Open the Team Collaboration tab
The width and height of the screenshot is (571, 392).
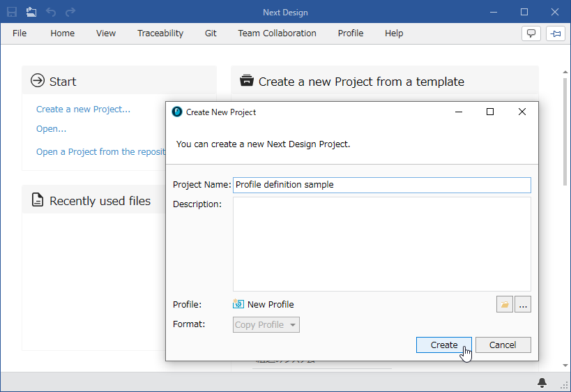277,33
